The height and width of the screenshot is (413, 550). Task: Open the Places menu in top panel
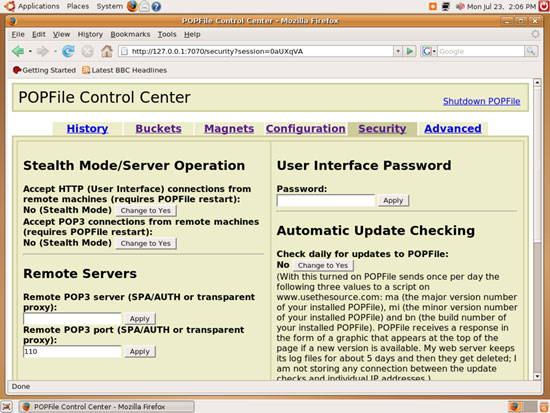(78, 6)
